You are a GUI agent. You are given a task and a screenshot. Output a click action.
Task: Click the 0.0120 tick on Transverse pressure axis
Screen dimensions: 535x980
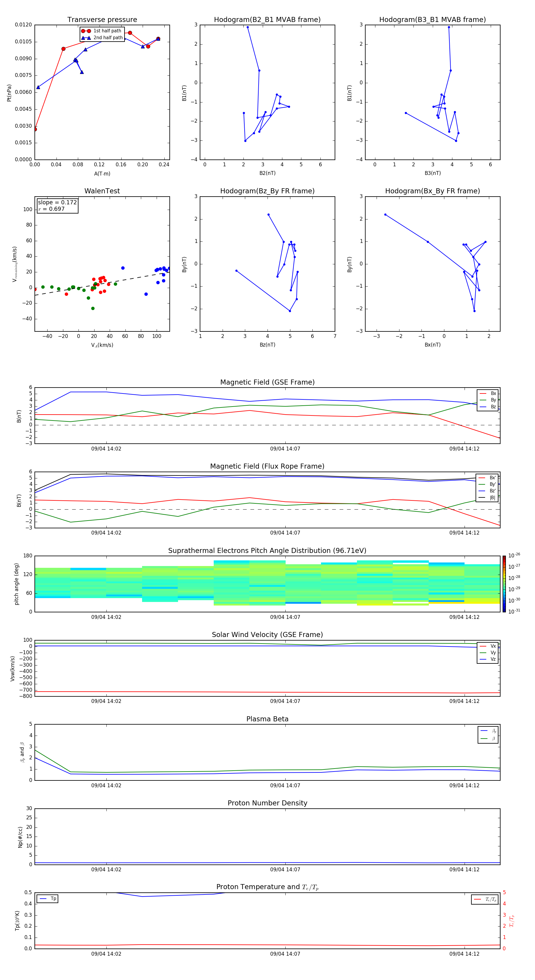(23, 25)
